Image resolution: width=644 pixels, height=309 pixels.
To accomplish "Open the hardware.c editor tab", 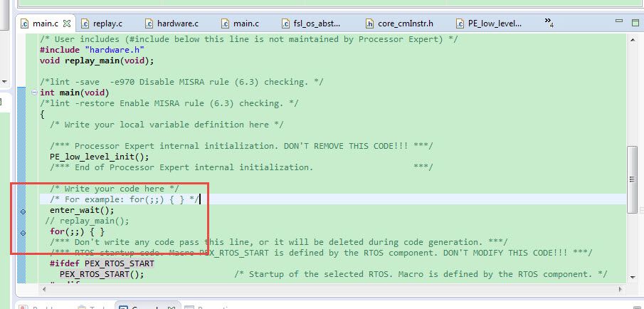I will [172, 23].
